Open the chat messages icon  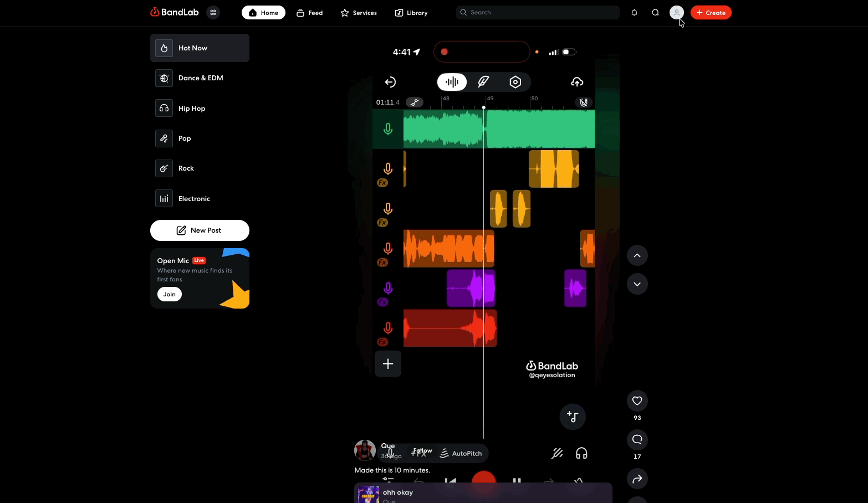[x=655, y=13]
